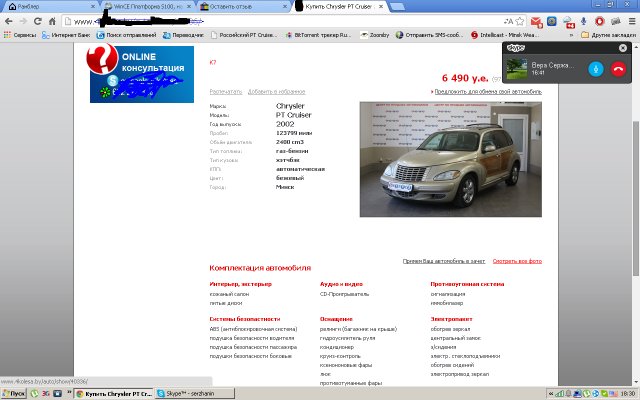Open the Интернет Банк bookmark

[66, 35]
